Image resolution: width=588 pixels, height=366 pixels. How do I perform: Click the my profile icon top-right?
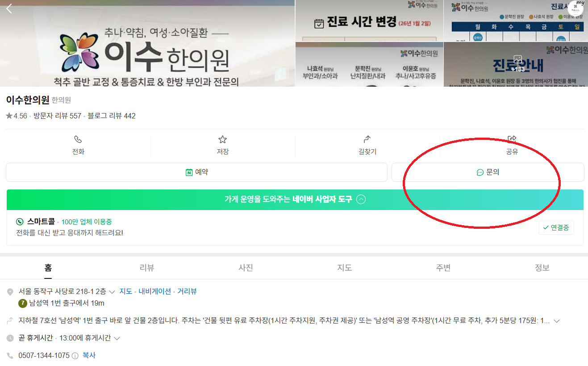click(575, 8)
